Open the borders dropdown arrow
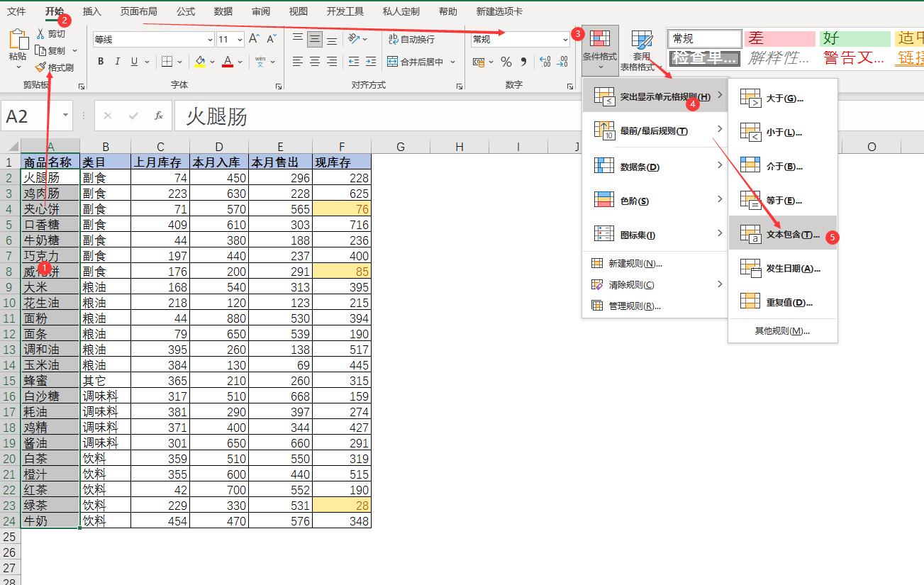Viewport: 924px width, 585px height. (x=179, y=62)
